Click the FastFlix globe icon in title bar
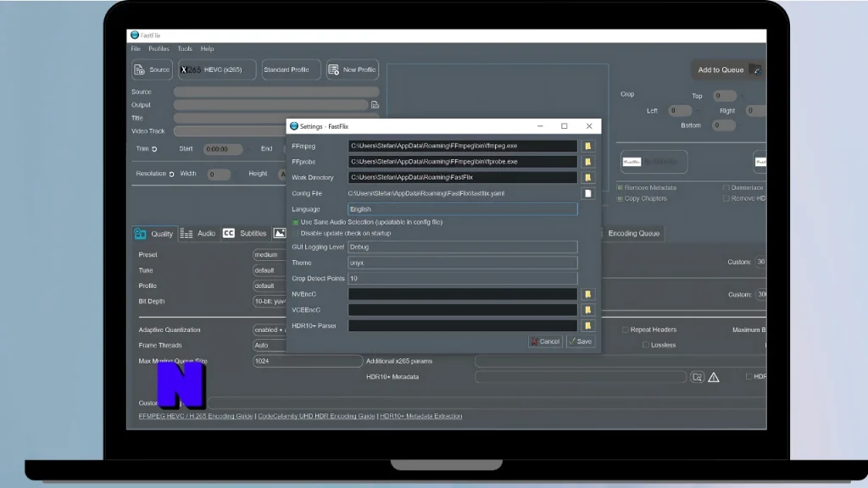 tap(135, 35)
